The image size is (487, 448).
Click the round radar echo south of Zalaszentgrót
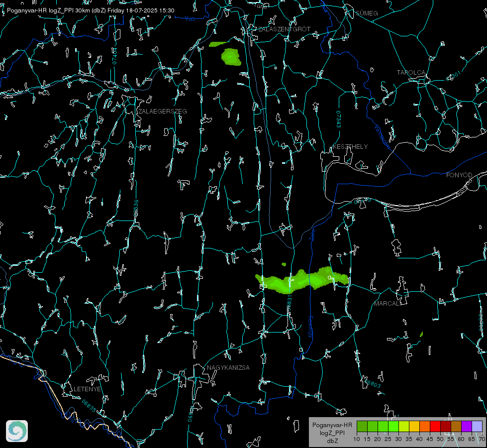point(231,57)
